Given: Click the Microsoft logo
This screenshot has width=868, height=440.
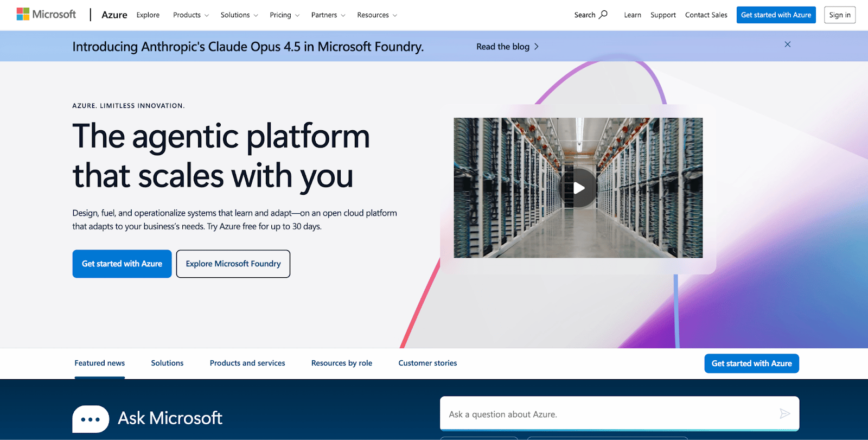Looking at the screenshot, I should [x=46, y=14].
